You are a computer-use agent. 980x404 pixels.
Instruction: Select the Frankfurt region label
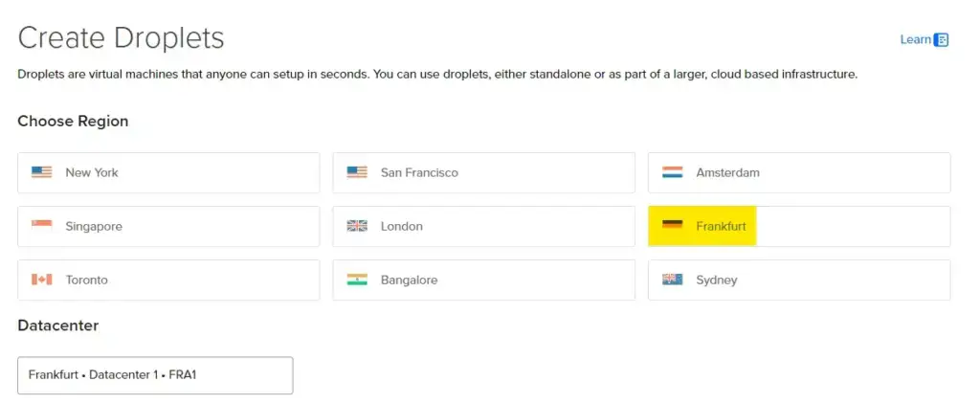tap(721, 226)
